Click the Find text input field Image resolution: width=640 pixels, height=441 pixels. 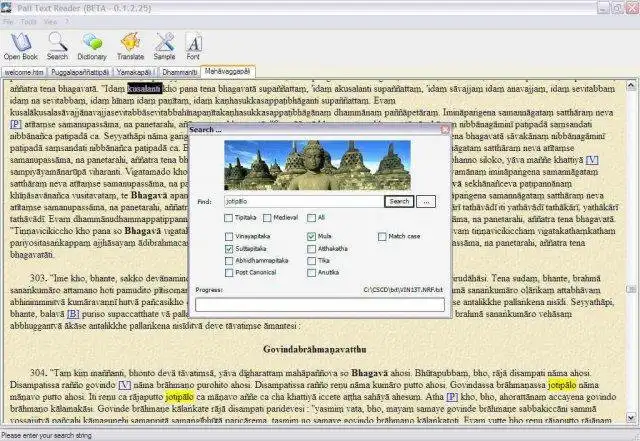(x=304, y=201)
